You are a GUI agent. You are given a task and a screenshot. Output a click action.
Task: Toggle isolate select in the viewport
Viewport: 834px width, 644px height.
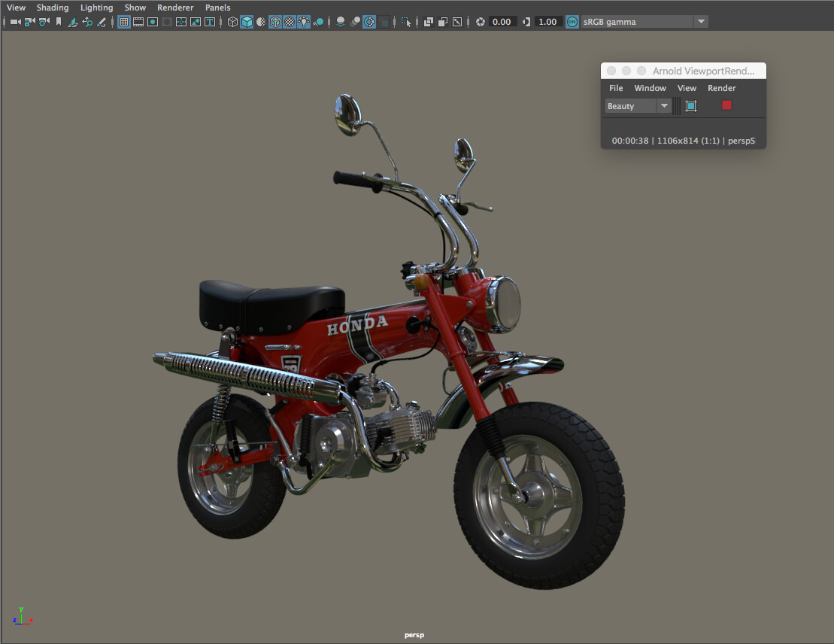coord(406,21)
